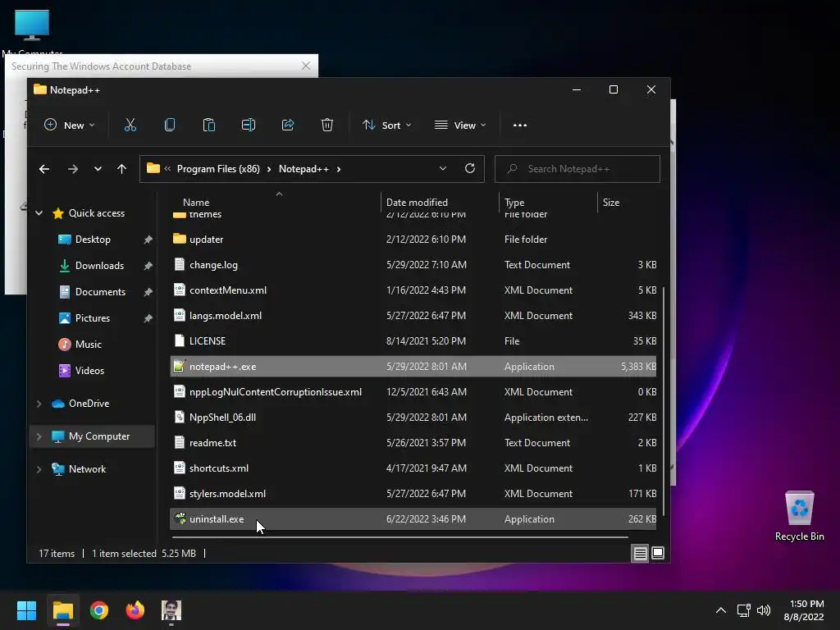Select the updater folder
The height and width of the screenshot is (630, 840).
(413, 240)
